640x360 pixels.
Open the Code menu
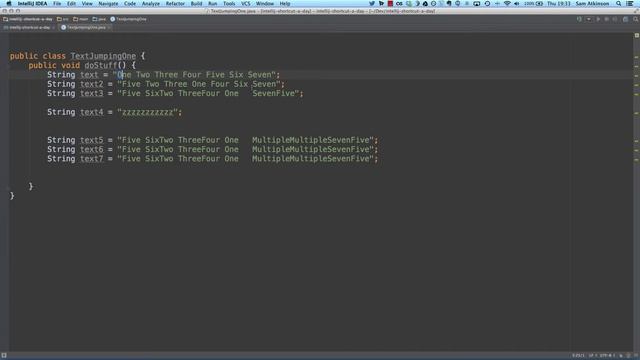pyautogui.click(x=130, y=4)
